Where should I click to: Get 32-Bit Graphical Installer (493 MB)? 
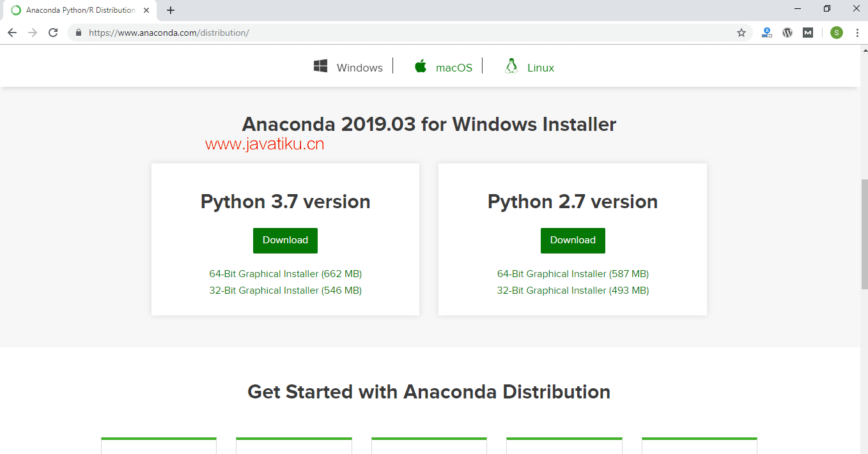click(573, 291)
